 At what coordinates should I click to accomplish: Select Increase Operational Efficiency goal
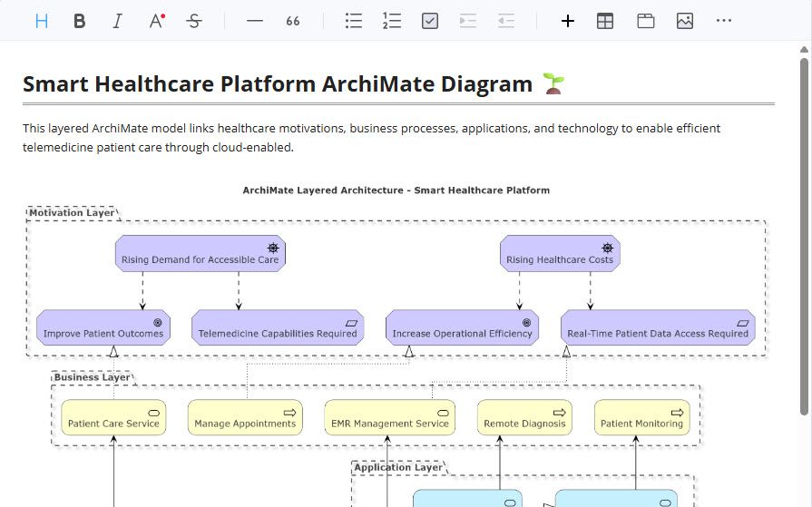pos(462,327)
